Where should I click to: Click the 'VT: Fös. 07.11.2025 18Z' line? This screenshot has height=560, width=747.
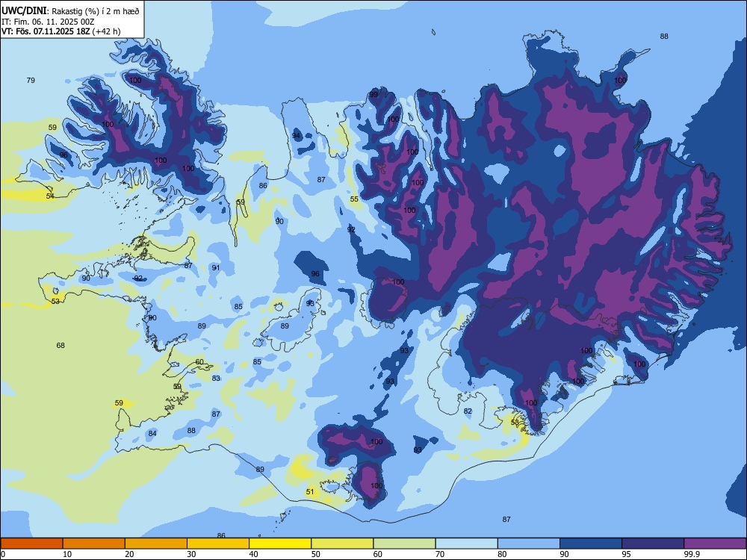pos(47,31)
